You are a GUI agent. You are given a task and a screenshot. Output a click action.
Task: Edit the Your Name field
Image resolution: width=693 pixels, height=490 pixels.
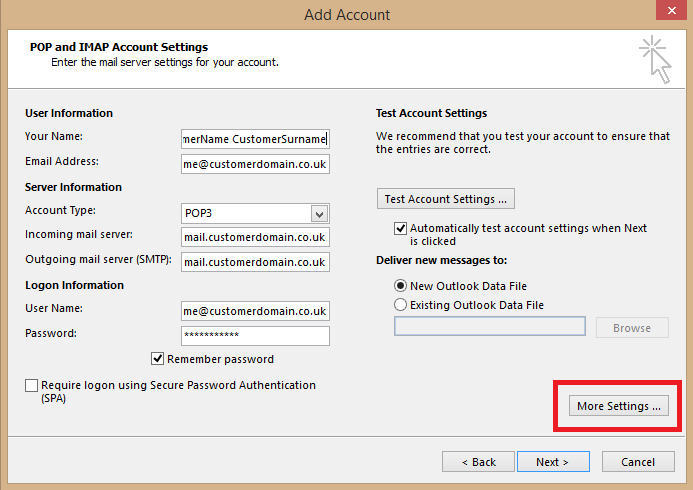click(x=255, y=139)
